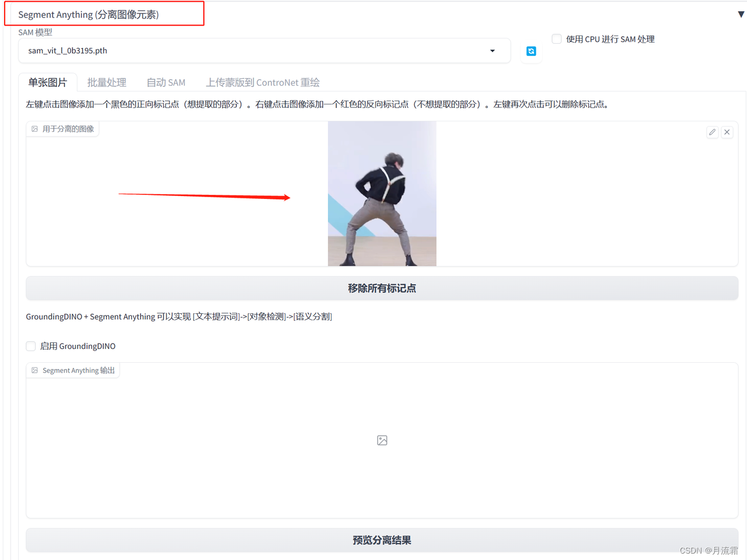Click the image placeholder icon in Segment Anything output
This screenshot has height=560, width=747.
pyautogui.click(x=382, y=440)
